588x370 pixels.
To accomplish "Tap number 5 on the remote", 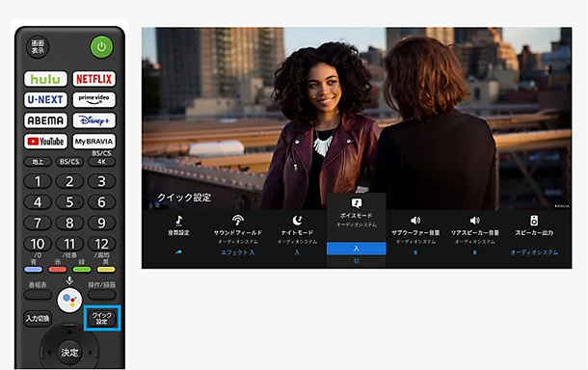I will pos(69,202).
